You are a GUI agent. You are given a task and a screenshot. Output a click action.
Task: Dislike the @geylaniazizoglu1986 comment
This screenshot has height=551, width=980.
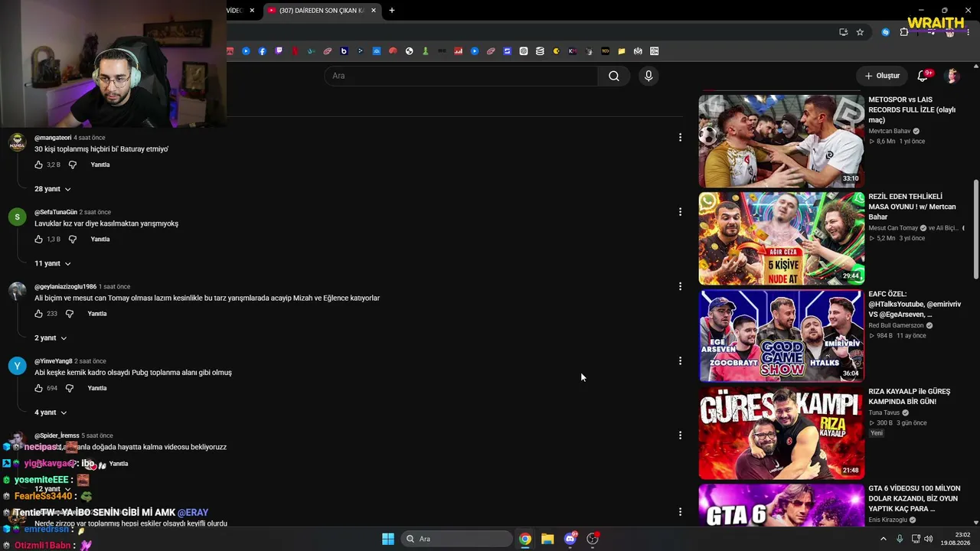coord(69,314)
